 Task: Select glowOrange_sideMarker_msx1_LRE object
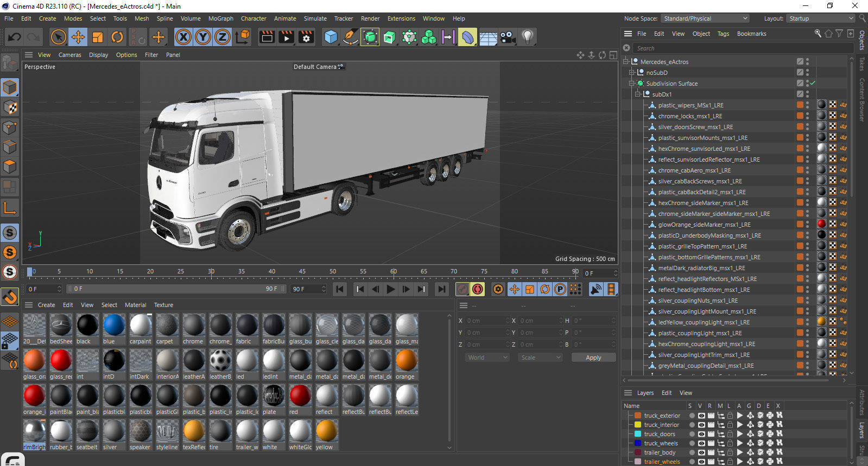704,225
